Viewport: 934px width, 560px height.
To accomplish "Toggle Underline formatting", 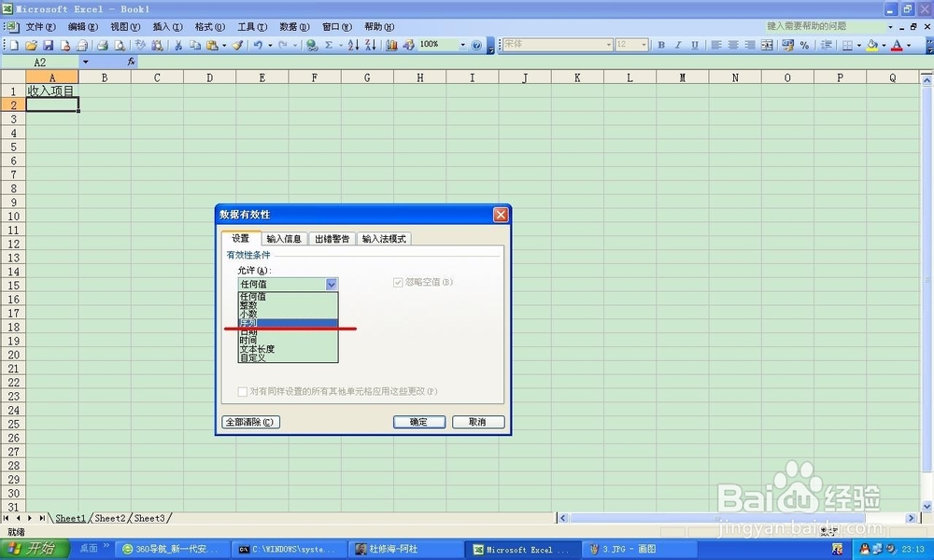I will 695,45.
